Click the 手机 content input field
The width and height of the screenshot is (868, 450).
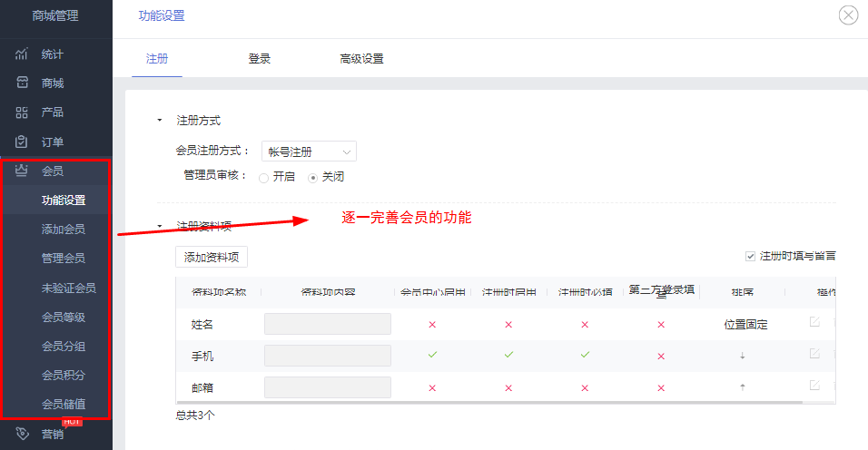(x=328, y=356)
